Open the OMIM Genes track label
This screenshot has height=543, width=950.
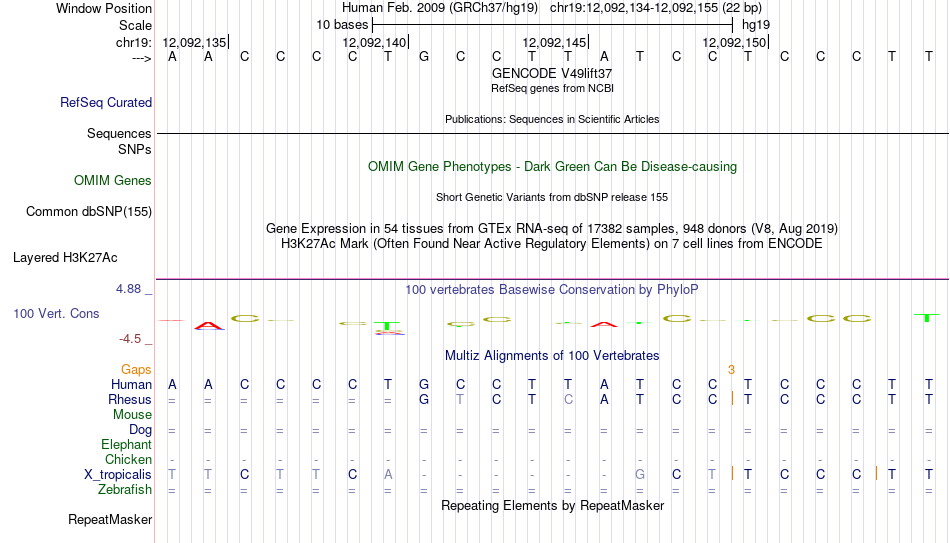[x=113, y=181]
